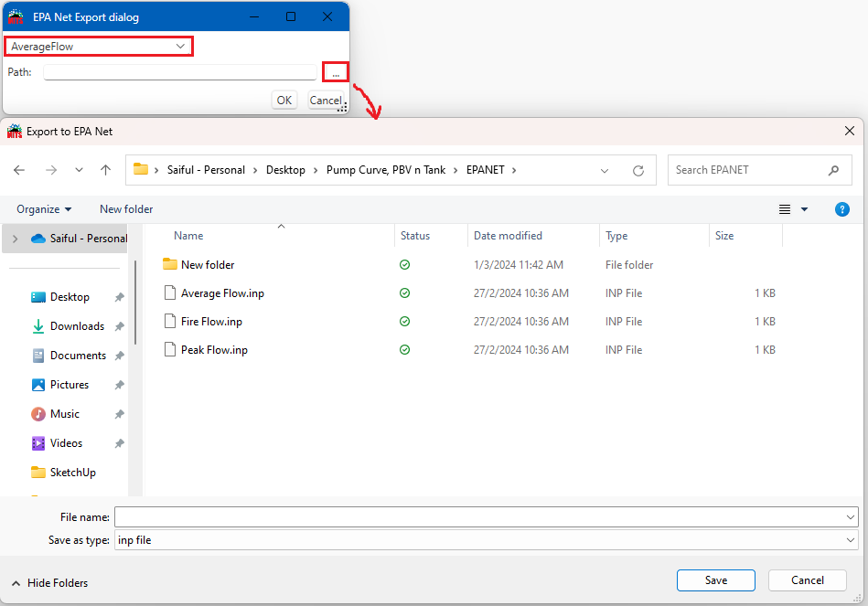Go up one folder level
Image resolution: width=868 pixels, height=606 pixels.
point(106,170)
